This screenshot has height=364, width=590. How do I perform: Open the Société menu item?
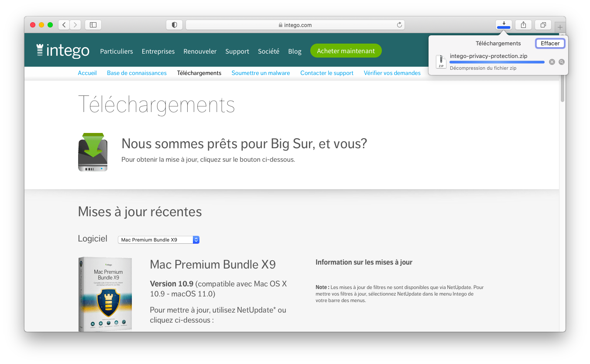(x=268, y=51)
